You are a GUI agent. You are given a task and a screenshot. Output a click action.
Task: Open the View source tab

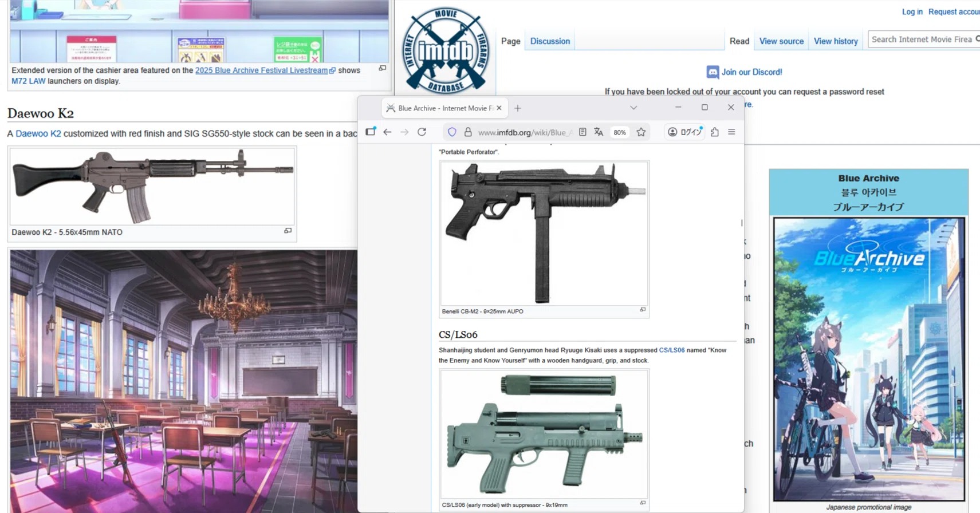pos(781,41)
